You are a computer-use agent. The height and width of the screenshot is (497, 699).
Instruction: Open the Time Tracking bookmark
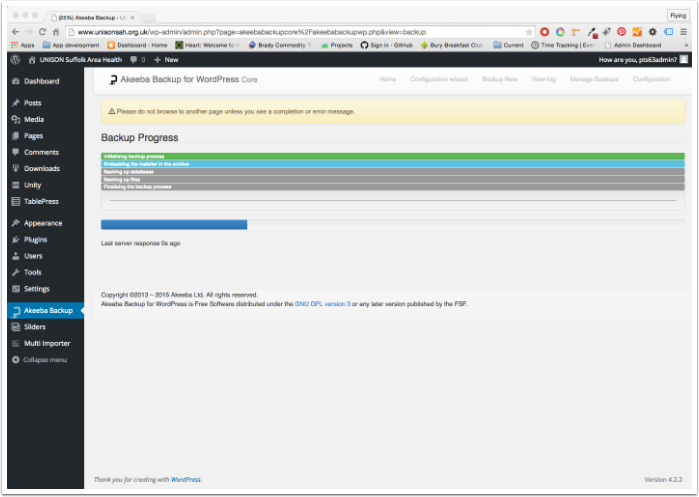point(563,45)
